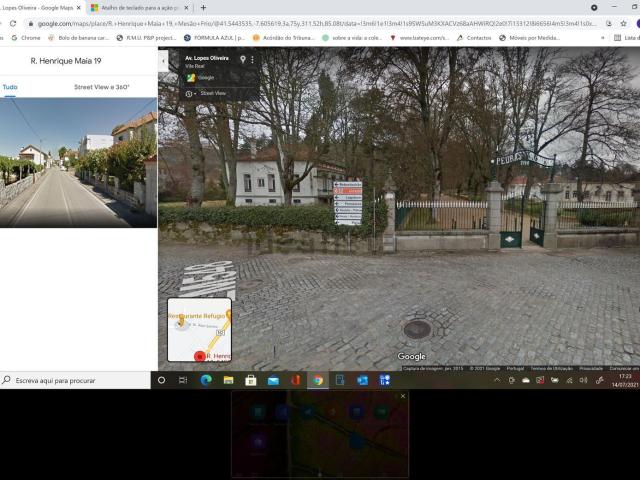Click the Chrome icon on taskbar

coord(318,380)
